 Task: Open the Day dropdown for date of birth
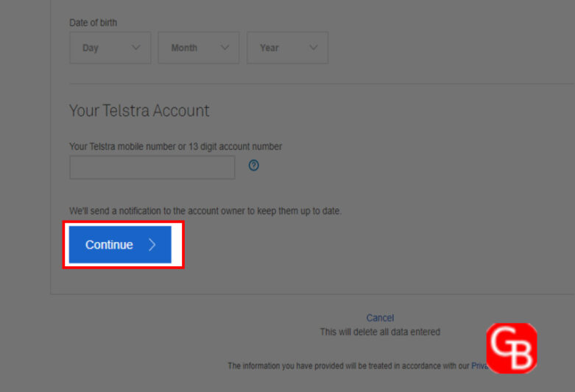point(110,48)
